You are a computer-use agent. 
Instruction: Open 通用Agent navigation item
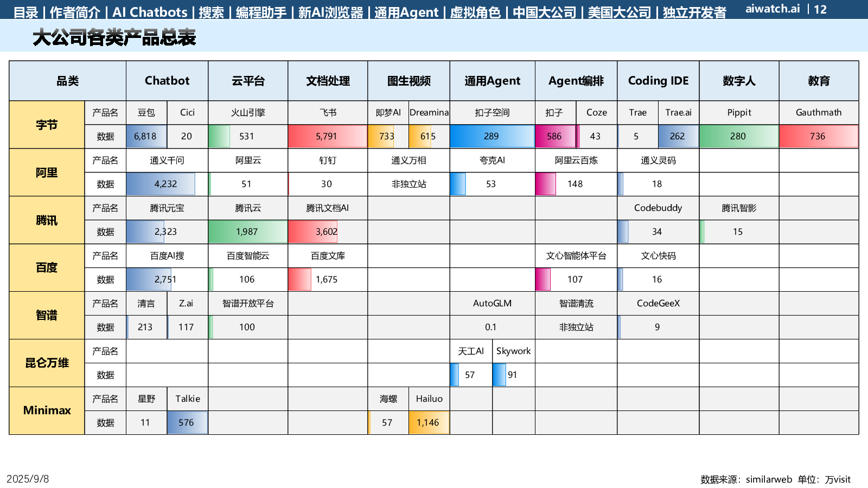click(406, 12)
